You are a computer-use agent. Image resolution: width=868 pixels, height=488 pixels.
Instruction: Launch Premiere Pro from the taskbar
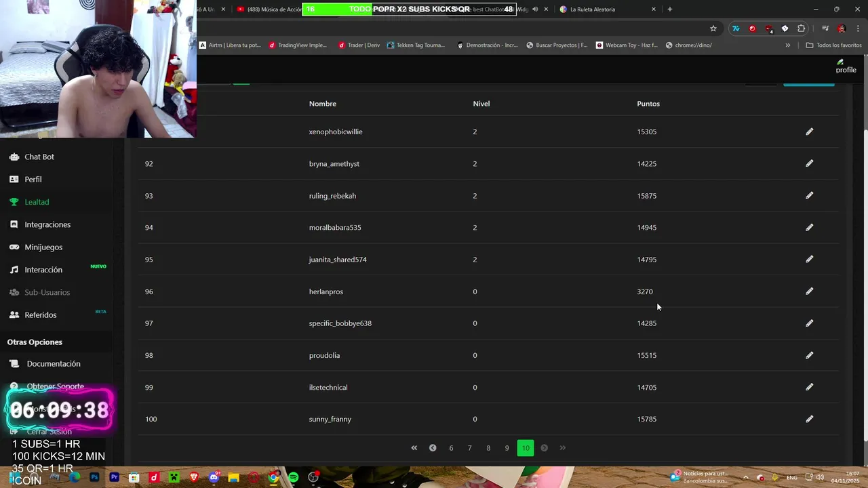pyautogui.click(x=114, y=477)
